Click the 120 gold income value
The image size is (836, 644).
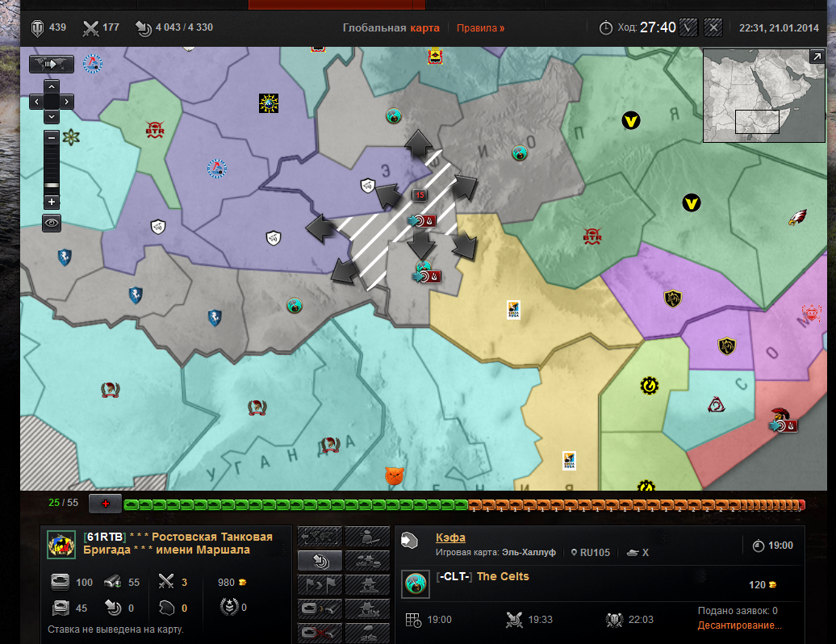pyautogui.click(x=763, y=585)
